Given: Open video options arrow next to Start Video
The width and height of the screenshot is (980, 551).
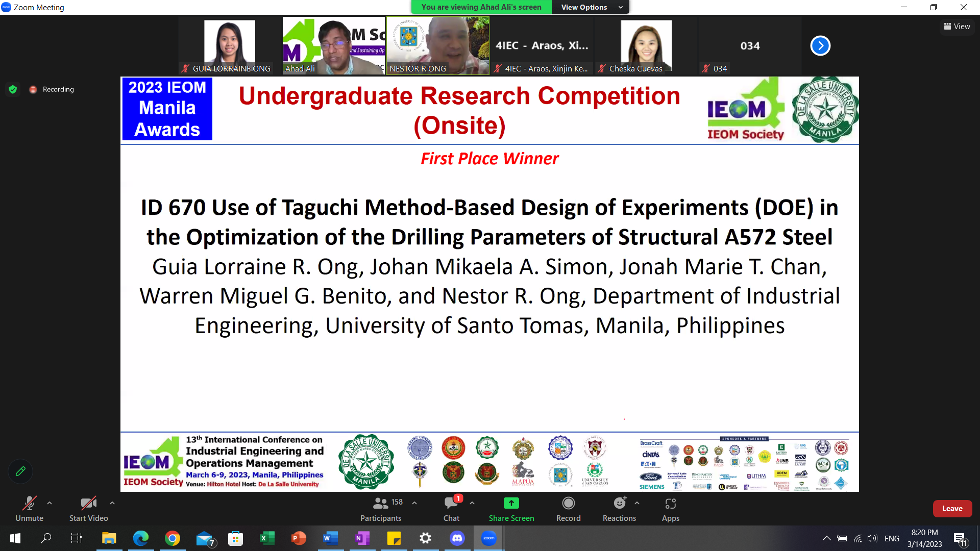Looking at the screenshot, I should pos(112,503).
